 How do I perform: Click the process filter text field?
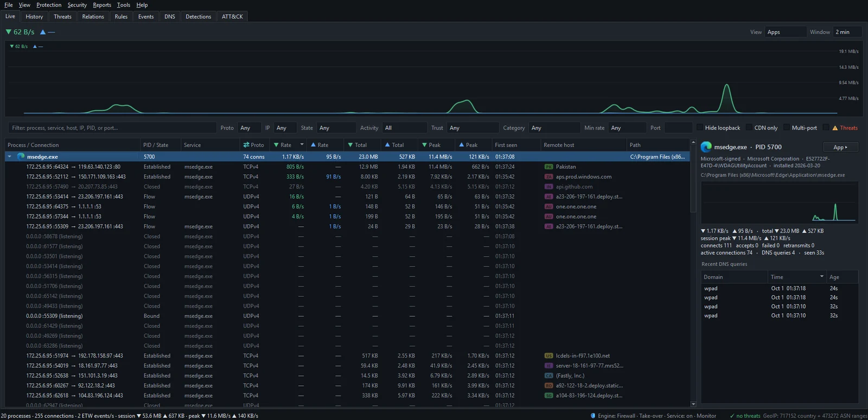point(112,128)
